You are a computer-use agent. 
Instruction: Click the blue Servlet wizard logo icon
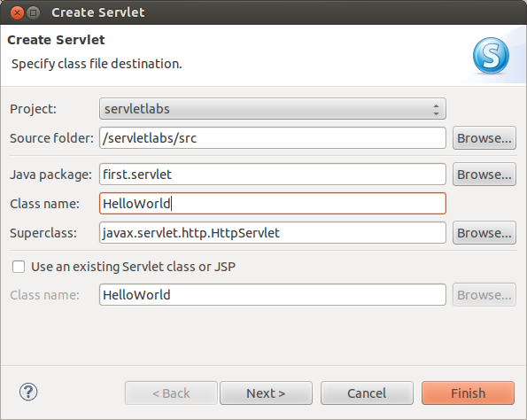491,56
